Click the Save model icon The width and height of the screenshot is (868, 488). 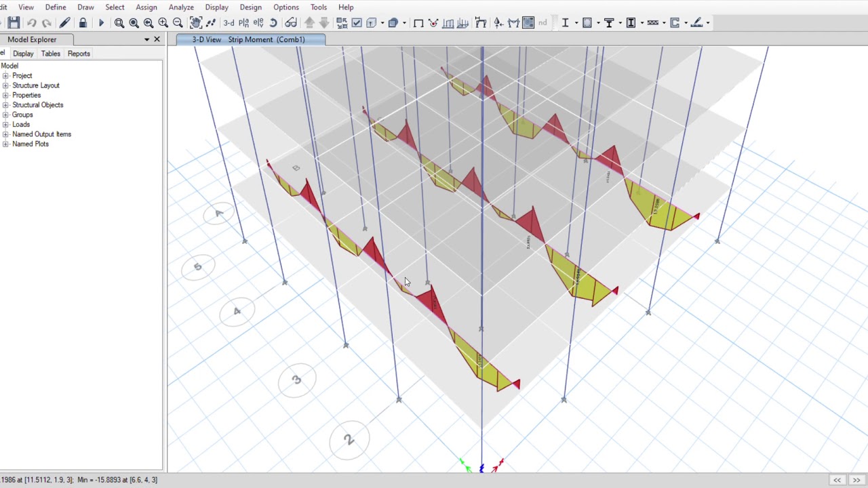(14, 22)
